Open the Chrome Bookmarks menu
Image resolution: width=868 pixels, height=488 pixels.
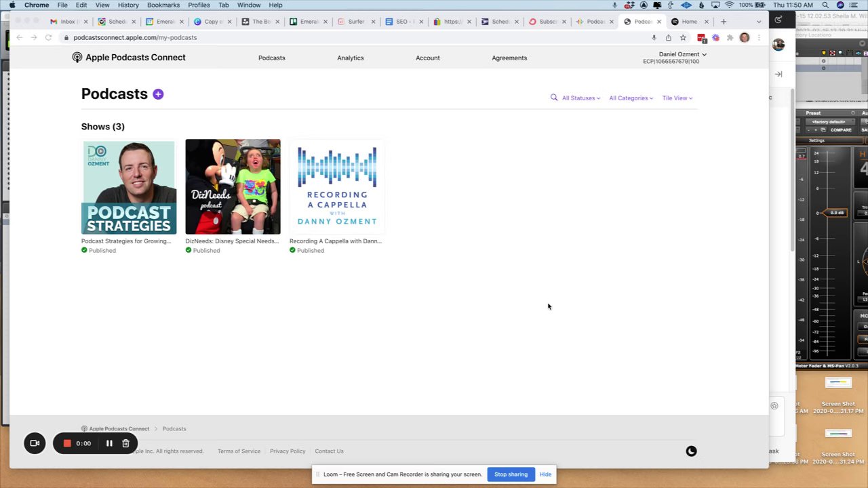[163, 5]
